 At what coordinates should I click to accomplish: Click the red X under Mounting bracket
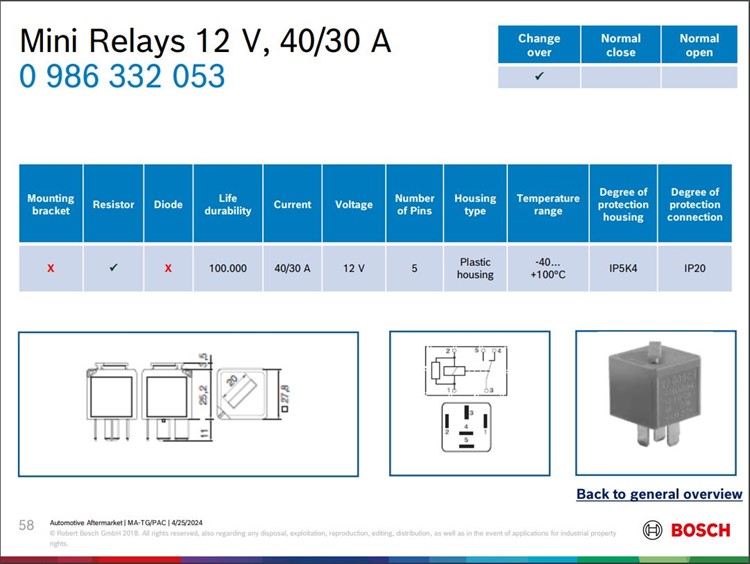coord(50,268)
